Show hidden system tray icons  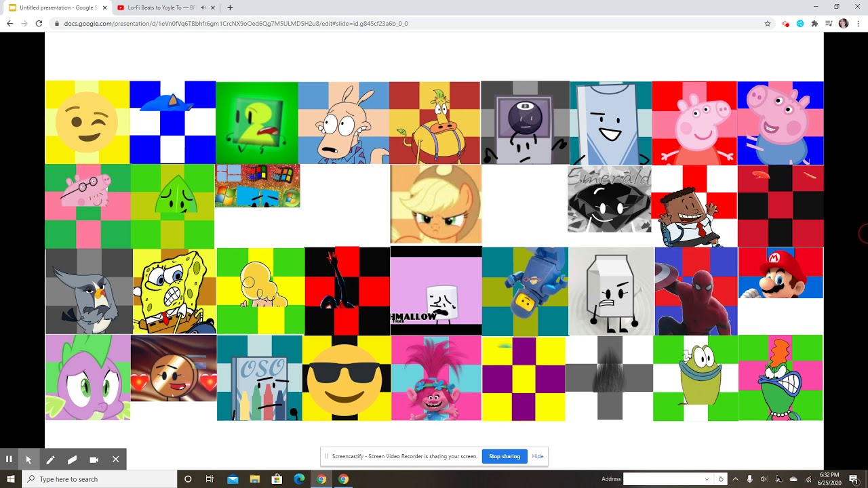coord(736,479)
